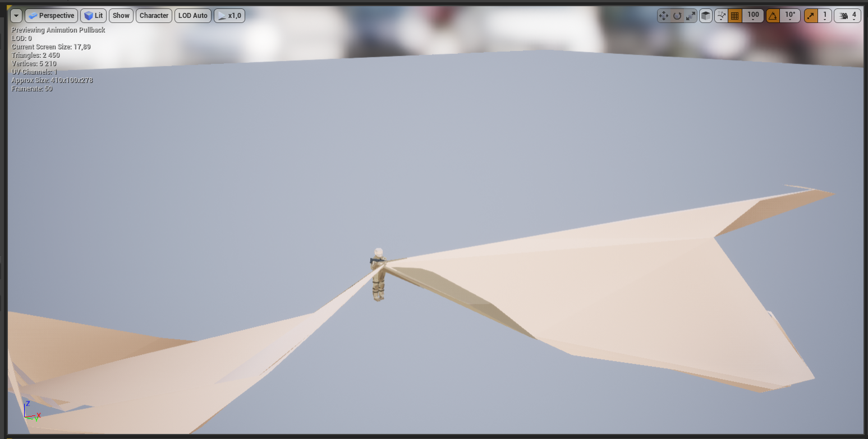
Task: Click the camera speed icon
Action: coord(843,15)
